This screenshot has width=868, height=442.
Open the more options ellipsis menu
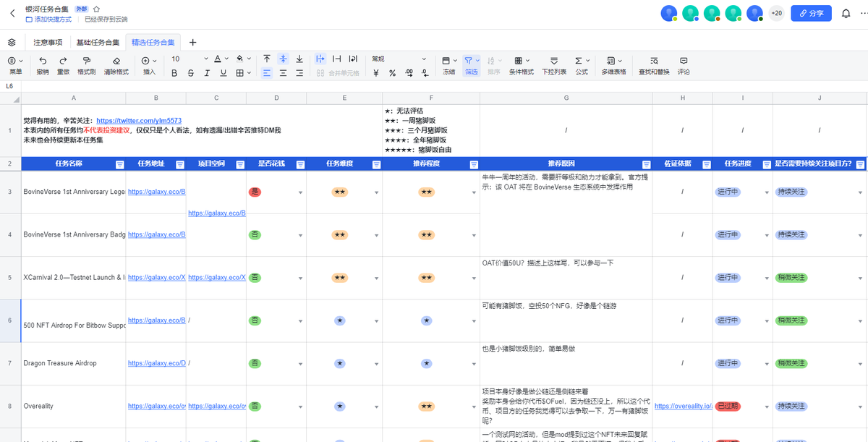pos(864,13)
